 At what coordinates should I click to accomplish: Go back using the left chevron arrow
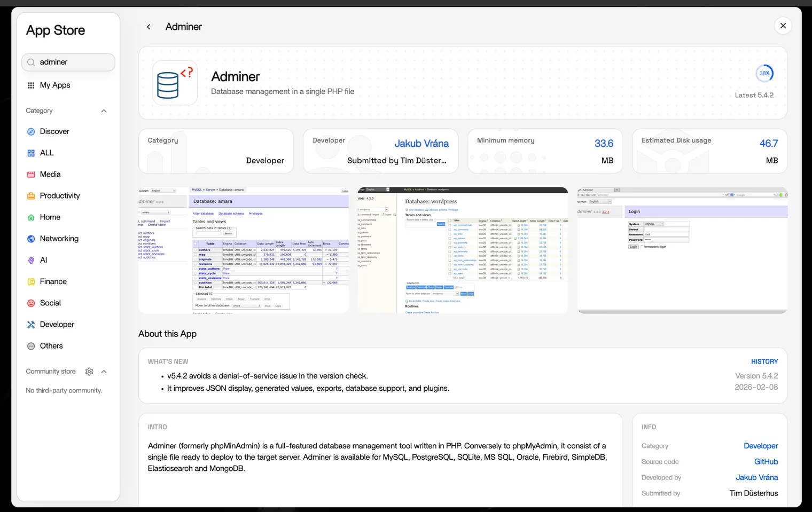pos(149,27)
